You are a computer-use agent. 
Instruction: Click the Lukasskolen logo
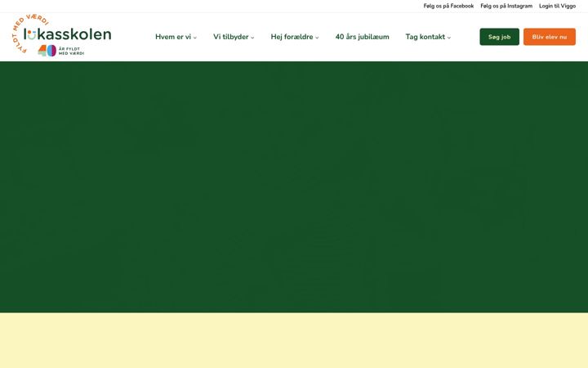pyautogui.click(x=62, y=35)
